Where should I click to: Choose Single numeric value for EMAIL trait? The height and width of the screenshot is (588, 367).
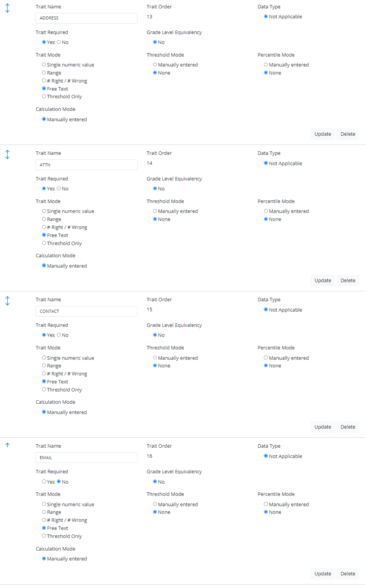(x=44, y=504)
